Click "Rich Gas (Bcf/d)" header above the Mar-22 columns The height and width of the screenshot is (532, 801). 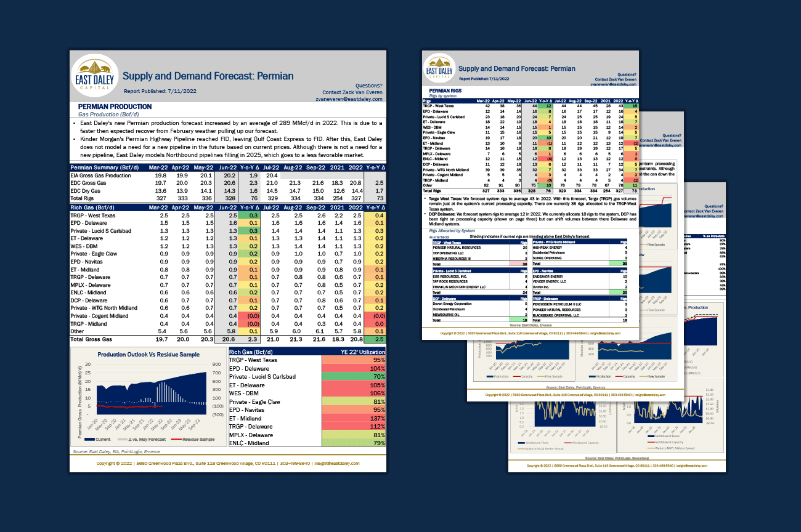(x=94, y=208)
